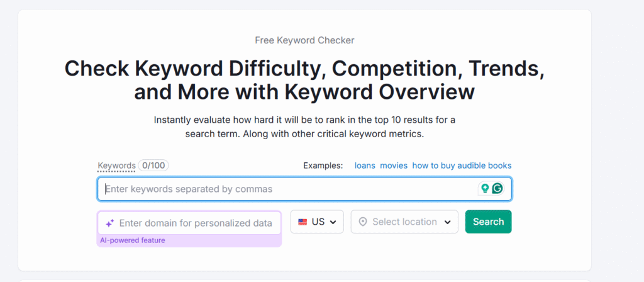Viewport: 644px width, 282px height.
Task: Open the Select location combo box
Action: tap(404, 222)
